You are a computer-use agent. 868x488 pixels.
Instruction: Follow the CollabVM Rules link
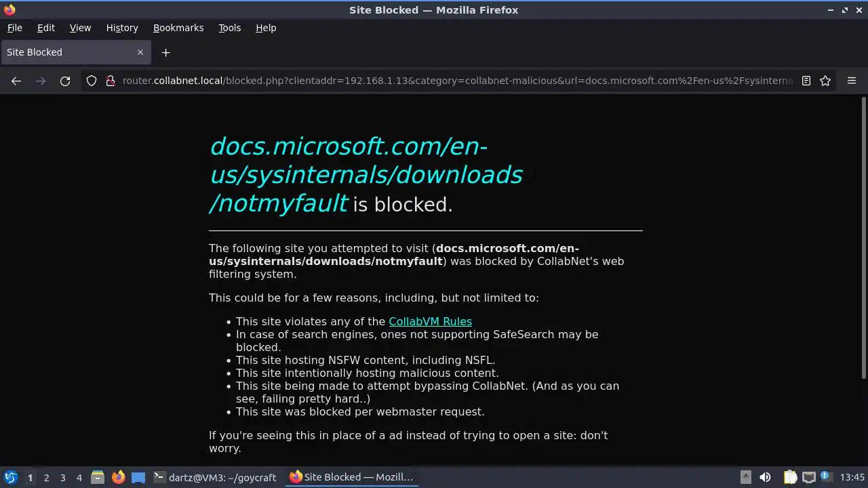tap(430, 321)
